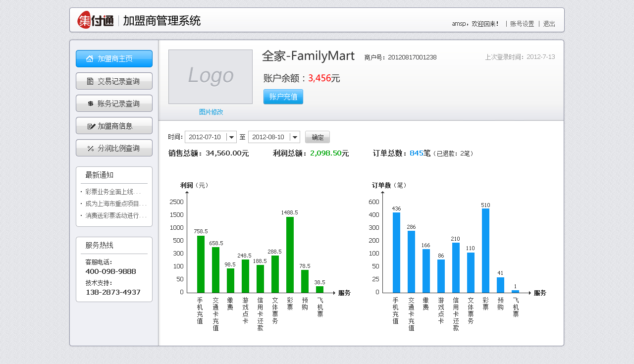Click the green profit bar labeled 658.5

(215, 270)
